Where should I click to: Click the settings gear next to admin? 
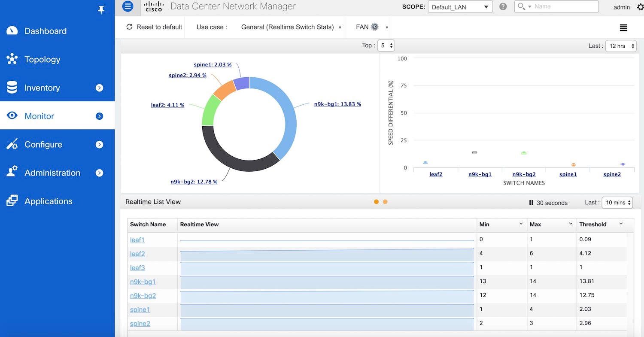click(x=640, y=7)
